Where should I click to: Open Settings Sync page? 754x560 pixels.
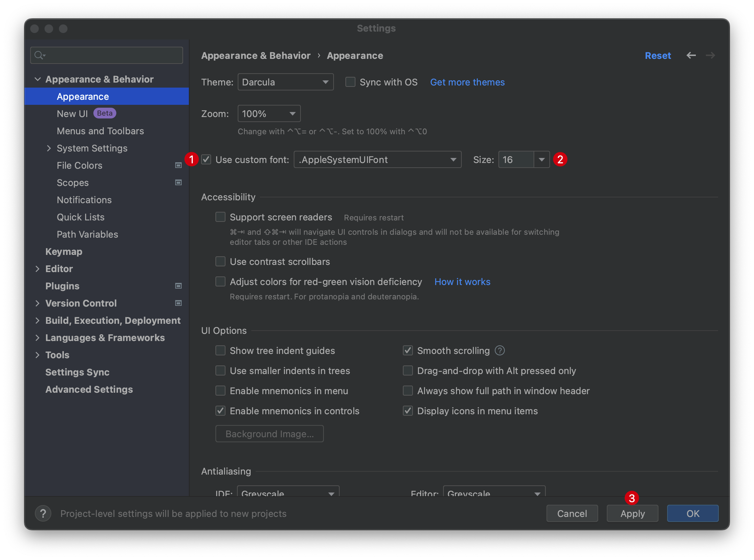(77, 372)
